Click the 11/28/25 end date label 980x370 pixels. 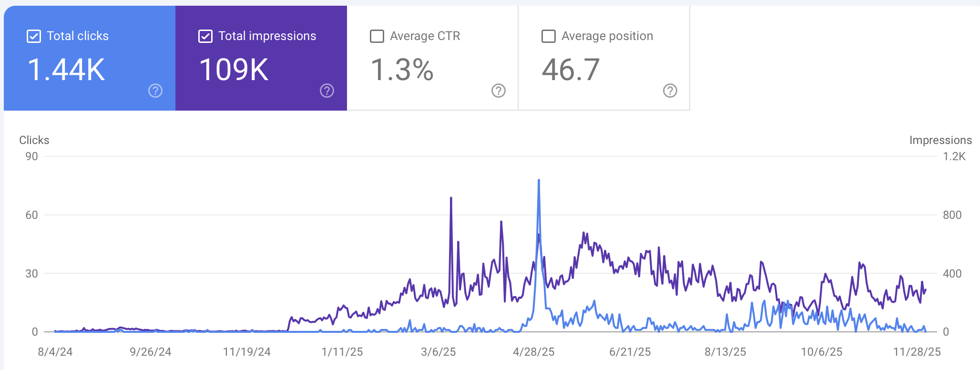point(917,352)
